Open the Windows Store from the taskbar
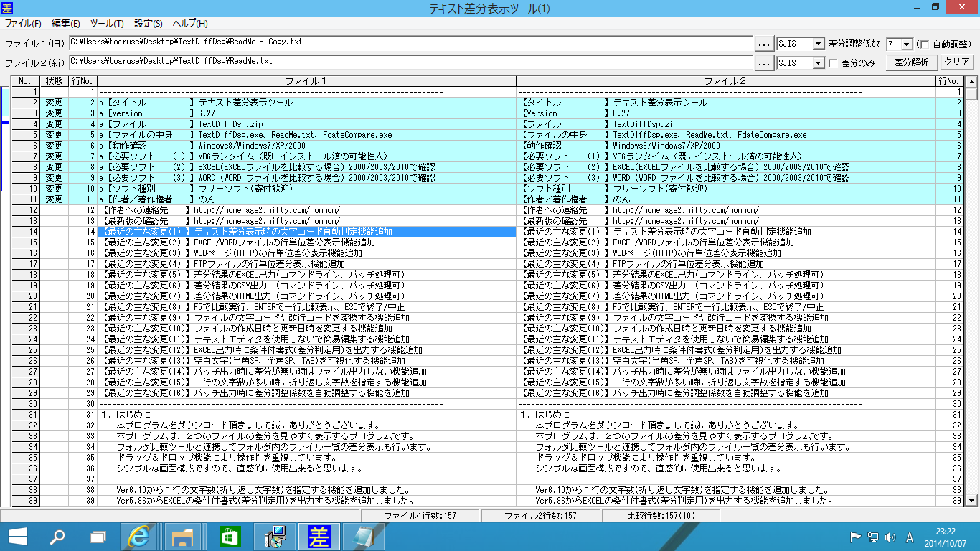Image resolution: width=980 pixels, height=551 pixels. [x=230, y=536]
